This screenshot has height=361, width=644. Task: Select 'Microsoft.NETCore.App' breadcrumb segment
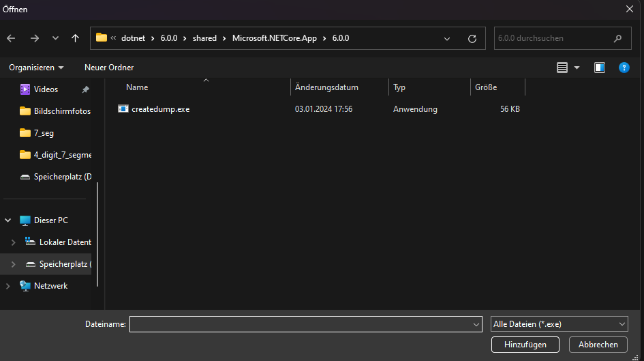275,38
